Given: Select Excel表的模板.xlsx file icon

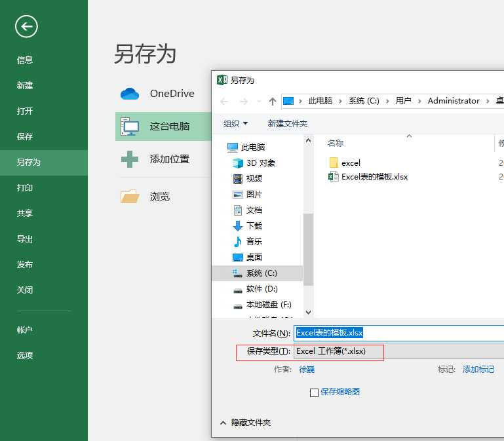Looking at the screenshot, I should [x=334, y=177].
